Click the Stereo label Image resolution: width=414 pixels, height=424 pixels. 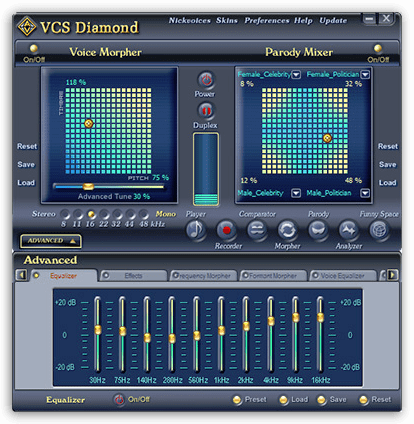[x=44, y=214]
